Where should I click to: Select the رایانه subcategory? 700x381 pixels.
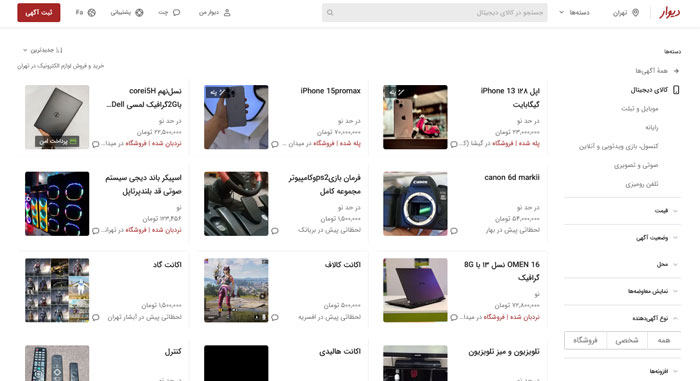[x=651, y=127]
